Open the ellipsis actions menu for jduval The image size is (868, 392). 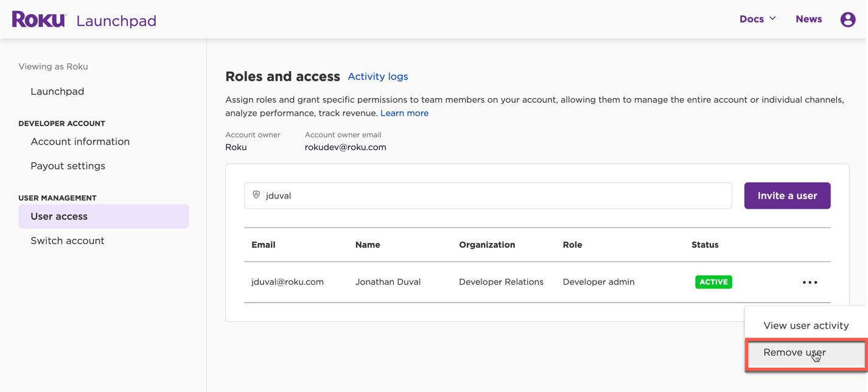810,282
